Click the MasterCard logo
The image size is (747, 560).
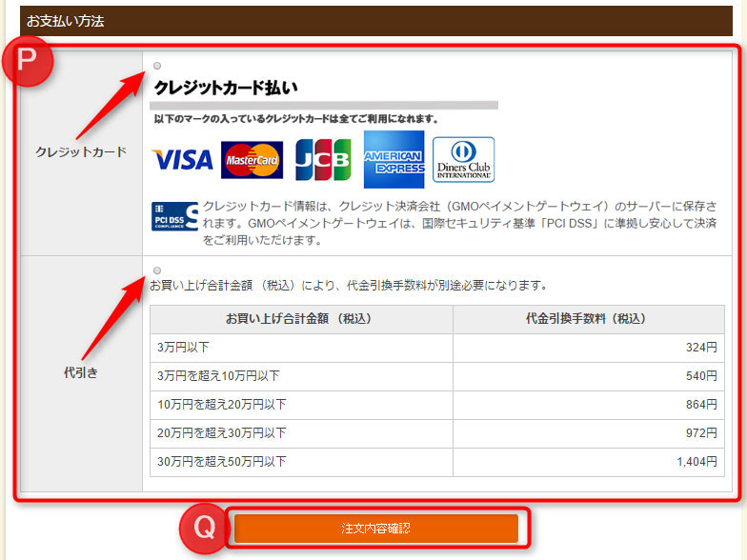(x=252, y=160)
